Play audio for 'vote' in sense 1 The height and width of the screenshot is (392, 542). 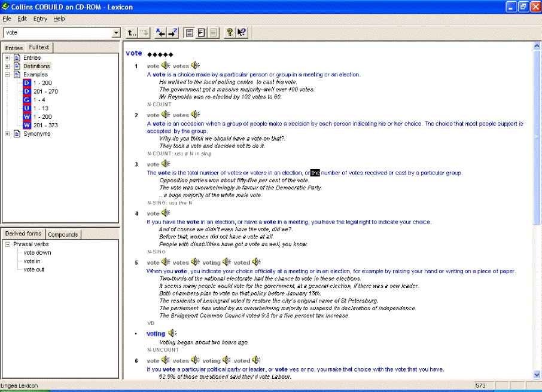pyautogui.click(x=166, y=65)
